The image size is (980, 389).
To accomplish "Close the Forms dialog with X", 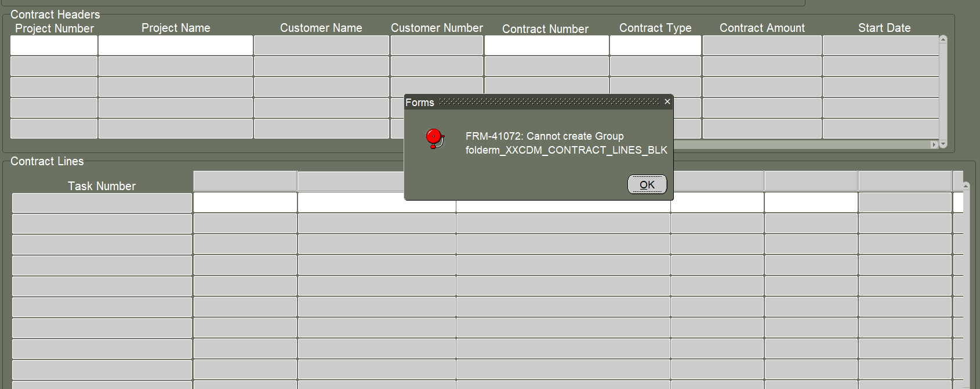I will 667,102.
